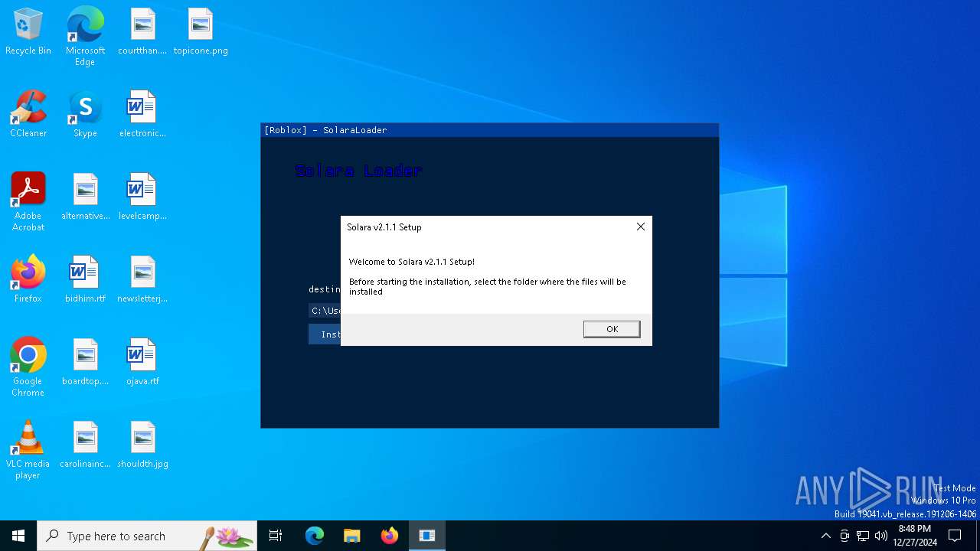
Task: Click the Solara Loader heading text
Action: (358, 171)
